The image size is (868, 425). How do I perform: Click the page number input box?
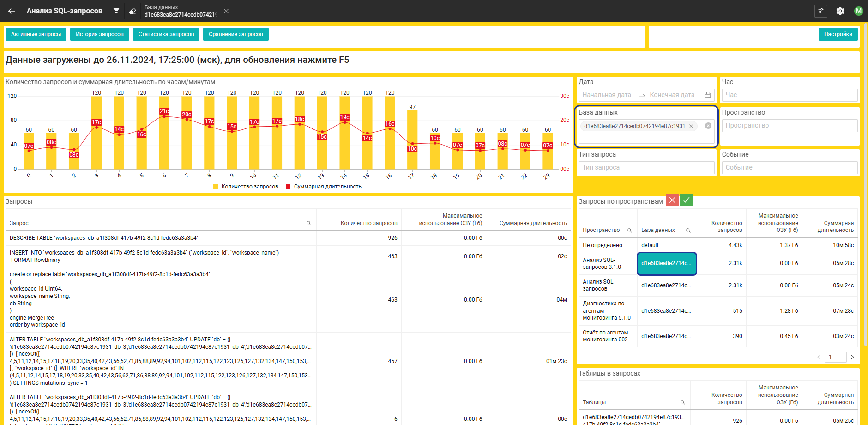pos(836,357)
